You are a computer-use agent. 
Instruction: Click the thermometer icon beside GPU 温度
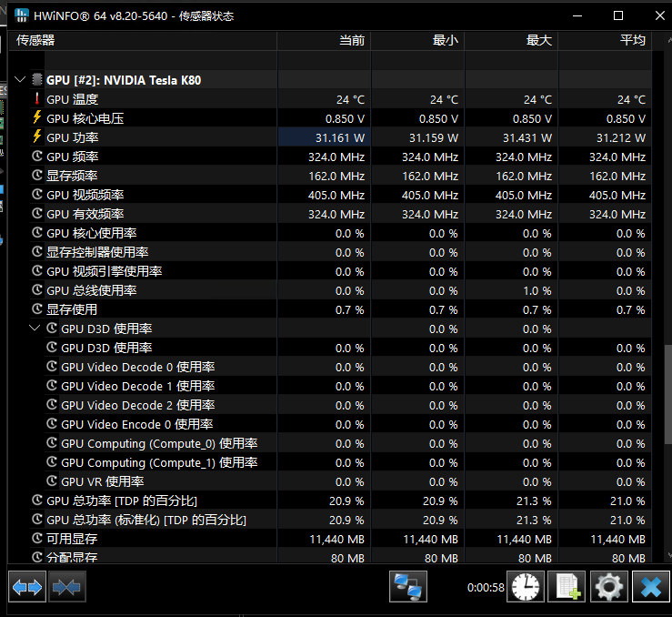coord(37,99)
